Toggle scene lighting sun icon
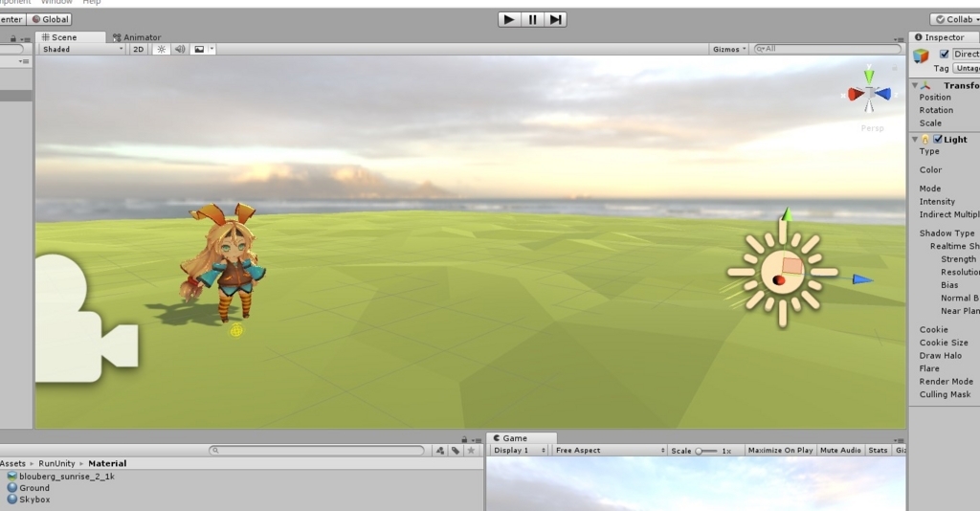This screenshot has height=511, width=980. (x=161, y=50)
